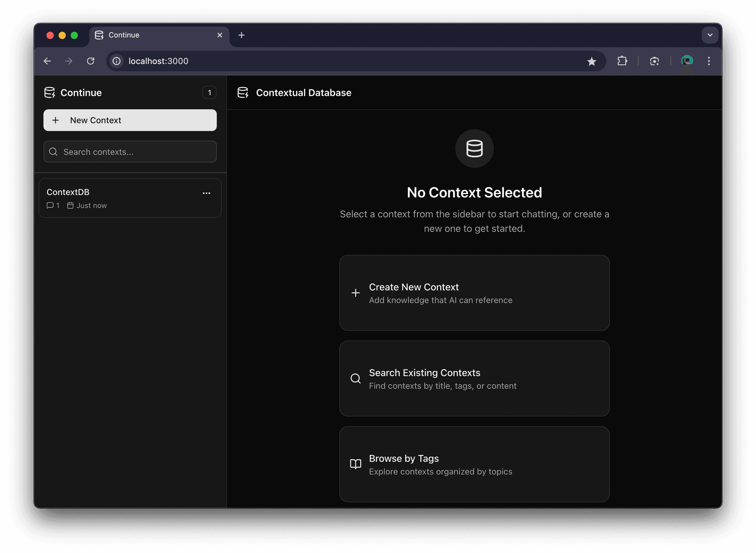Open the ContextDB card's three-dot menu
Image resolution: width=756 pixels, height=553 pixels.
point(207,193)
